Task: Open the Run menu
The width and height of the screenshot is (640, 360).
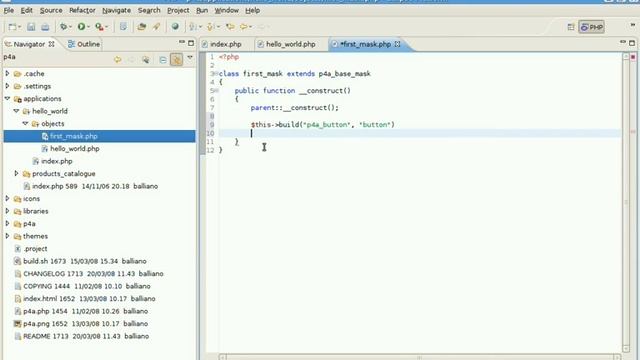Action: point(202,10)
